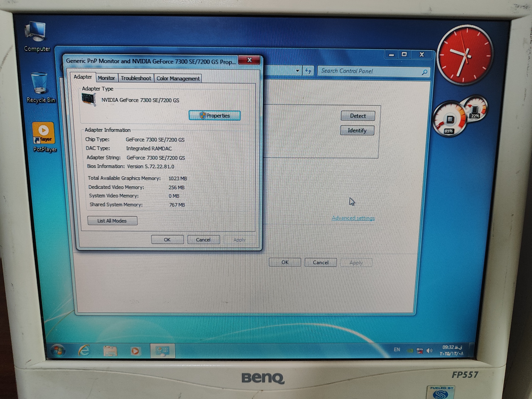Click 'Version 5.72.22.81.0' Bios text
Screen dimensions: 532x399
click(150, 166)
